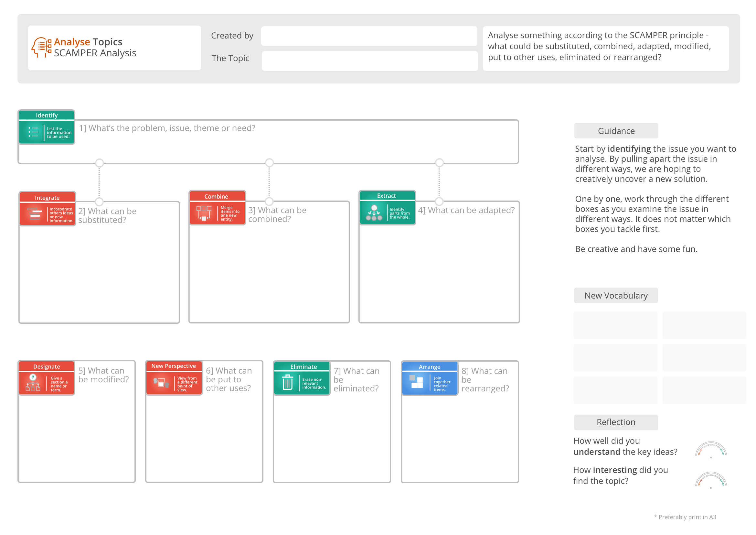Click the Extract identify-parts icon
This screenshot has width=756, height=535.
click(x=374, y=213)
